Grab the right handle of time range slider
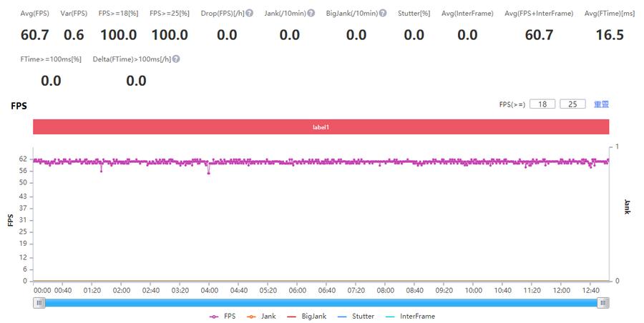The height and width of the screenshot is (323, 644). click(x=603, y=303)
